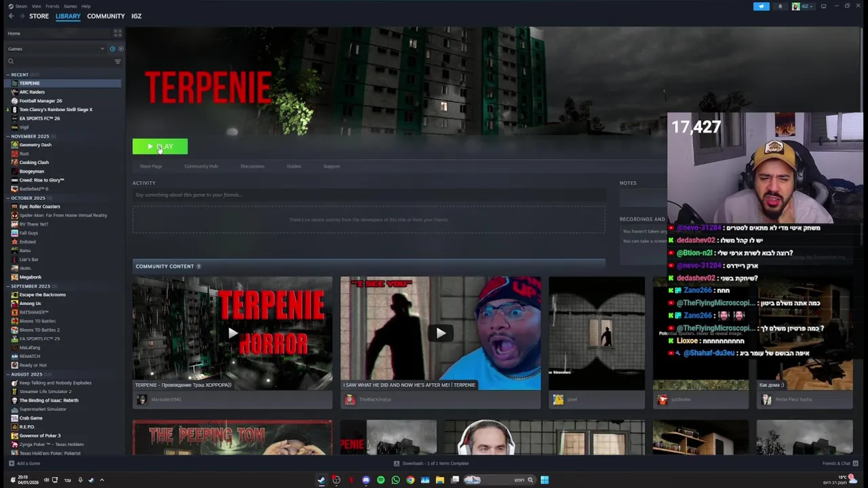
Task: Open WhatsApp from the taskbar
Action: click(395, 481)
